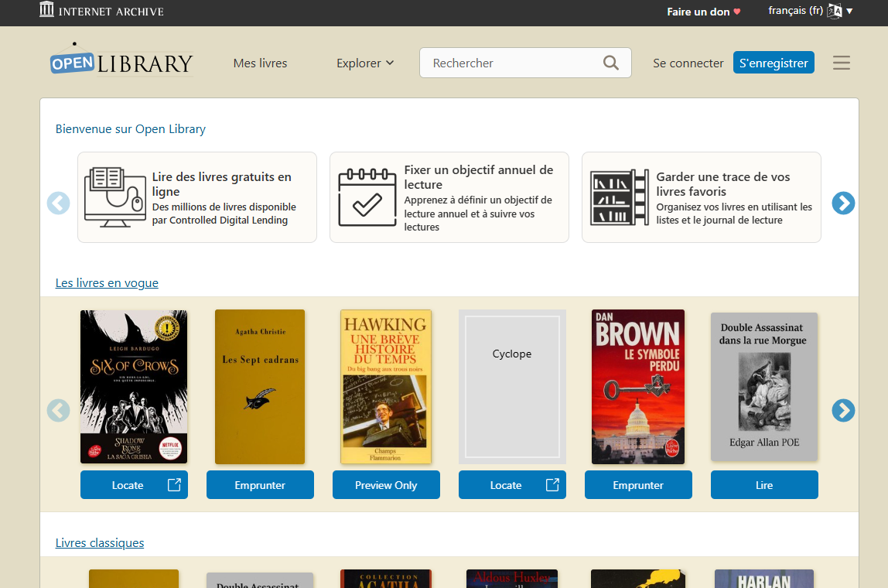Image resolution: width=888 pixels, height=588 pixels.
Task: Click Se connecter to log in
Action: (688, 63)
